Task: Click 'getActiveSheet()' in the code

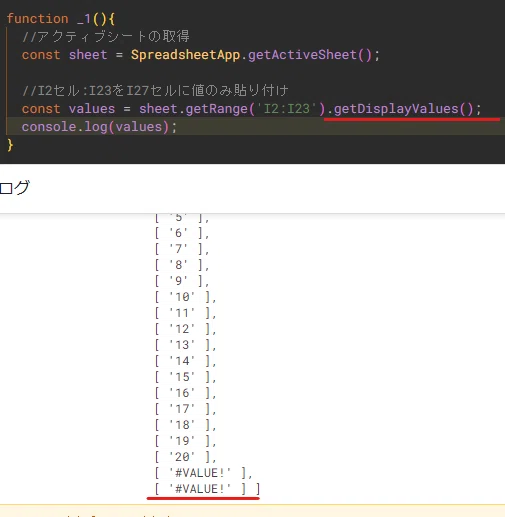Action: point(310,55)
